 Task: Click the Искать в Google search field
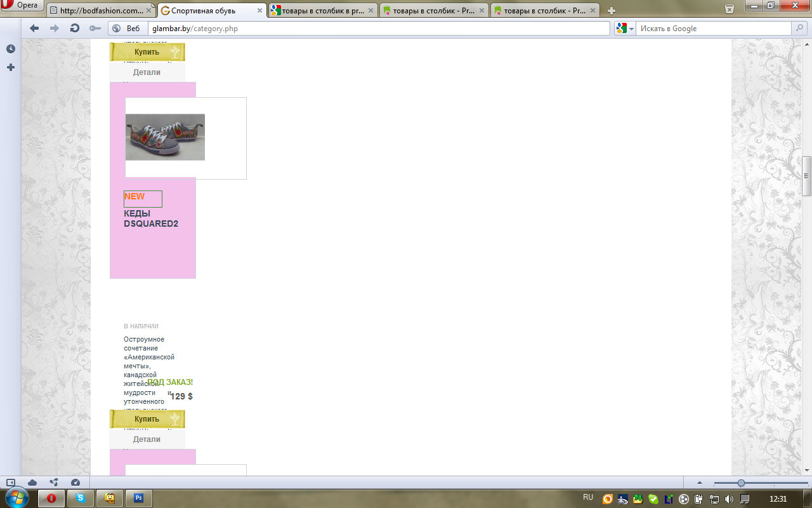(x=714, y=29)
